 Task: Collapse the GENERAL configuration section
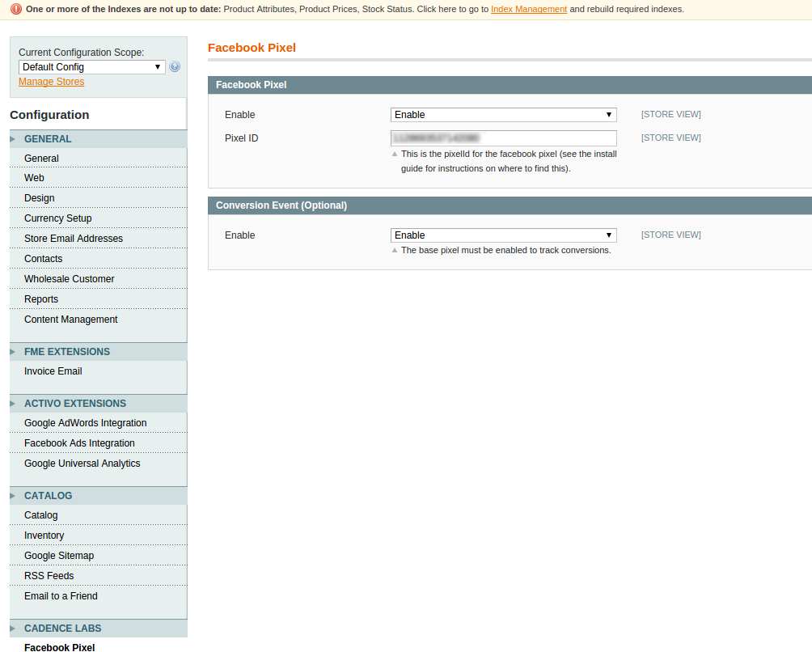coord(99,139)
